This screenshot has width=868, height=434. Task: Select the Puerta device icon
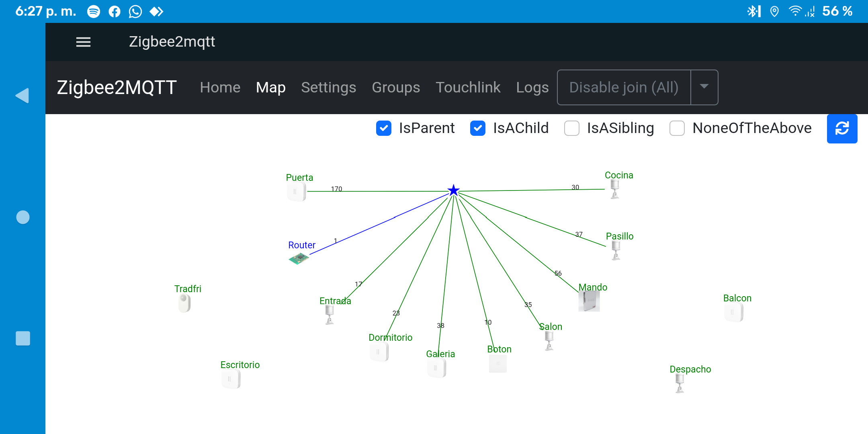tap(296, 192)
